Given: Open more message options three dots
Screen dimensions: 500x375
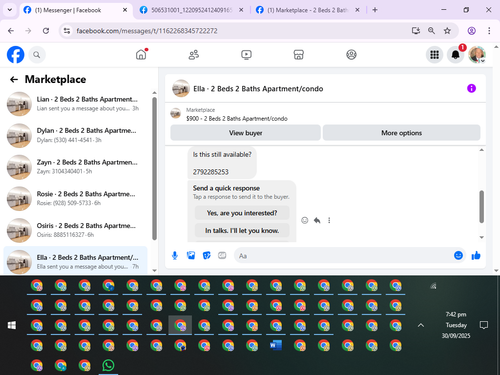Looking at the screenshot, I should (x=329, y=220).
